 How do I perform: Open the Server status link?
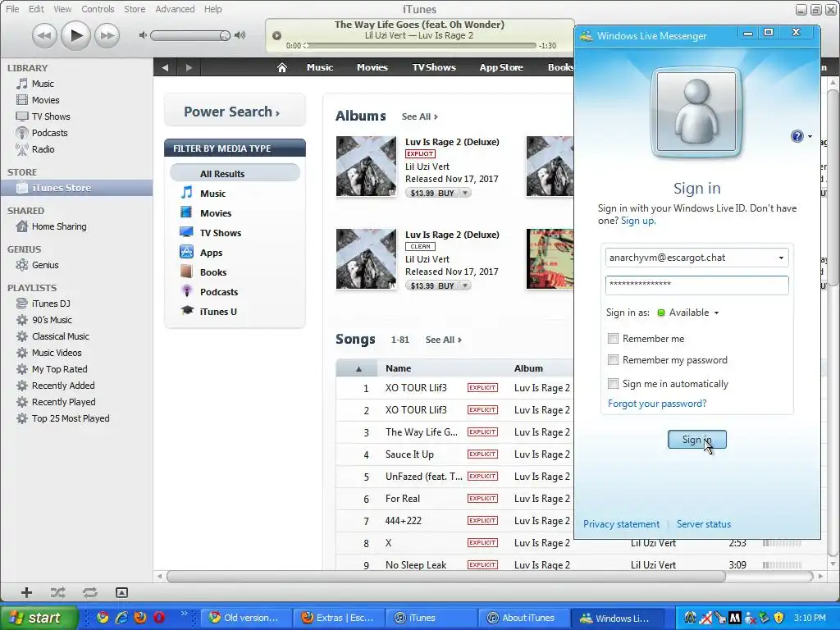pos(703,524)
